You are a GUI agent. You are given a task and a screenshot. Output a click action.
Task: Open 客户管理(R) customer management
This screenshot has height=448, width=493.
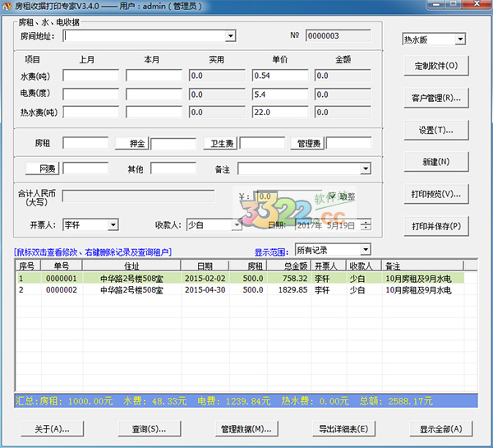[435, 99]
